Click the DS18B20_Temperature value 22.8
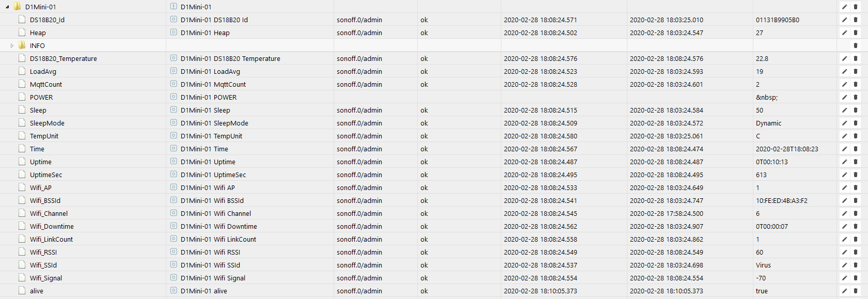868x299 pixels. (x=762, y=58)
